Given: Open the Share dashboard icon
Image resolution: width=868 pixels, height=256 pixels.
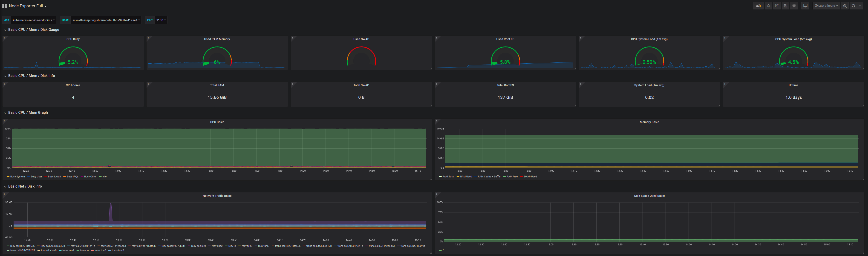Looking at the screenshot, I should tap(777, 6).
